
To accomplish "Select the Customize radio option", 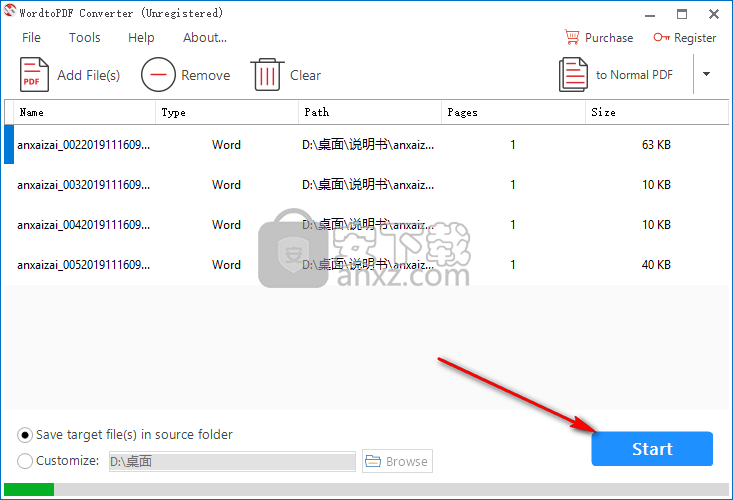I will (x=25, y=461).
